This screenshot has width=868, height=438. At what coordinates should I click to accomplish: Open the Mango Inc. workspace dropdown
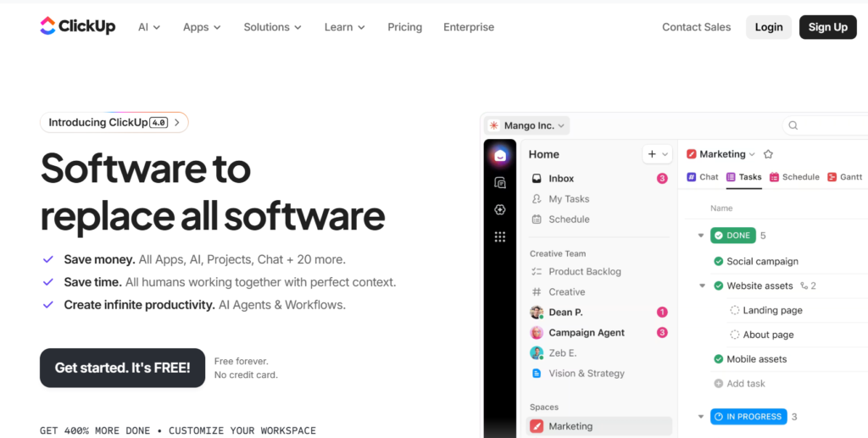pos(528,125)
